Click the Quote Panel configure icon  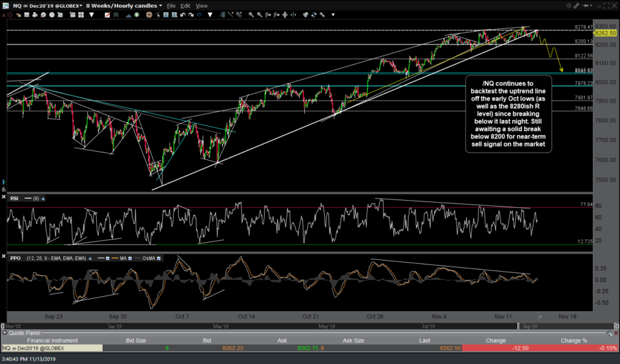point(609,333)
